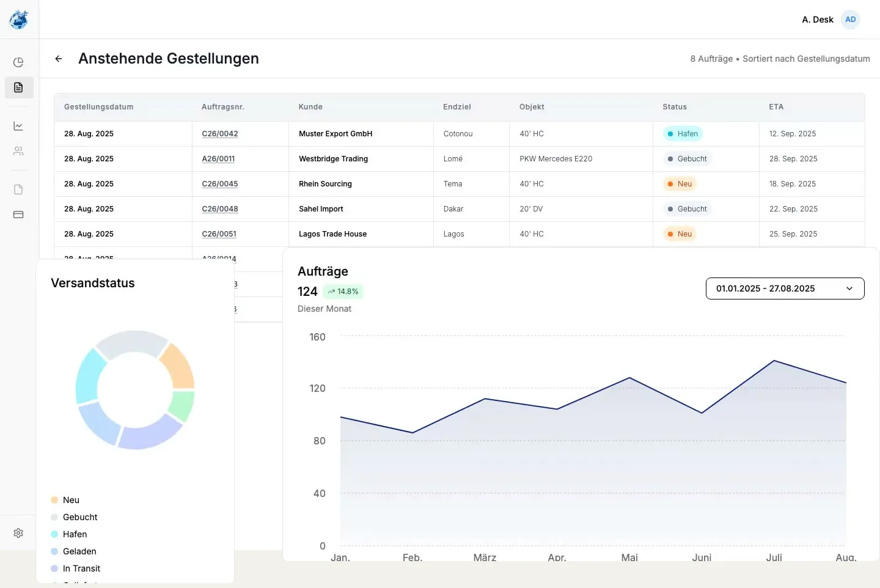Open order link A26/0011

tap(218, 159)
